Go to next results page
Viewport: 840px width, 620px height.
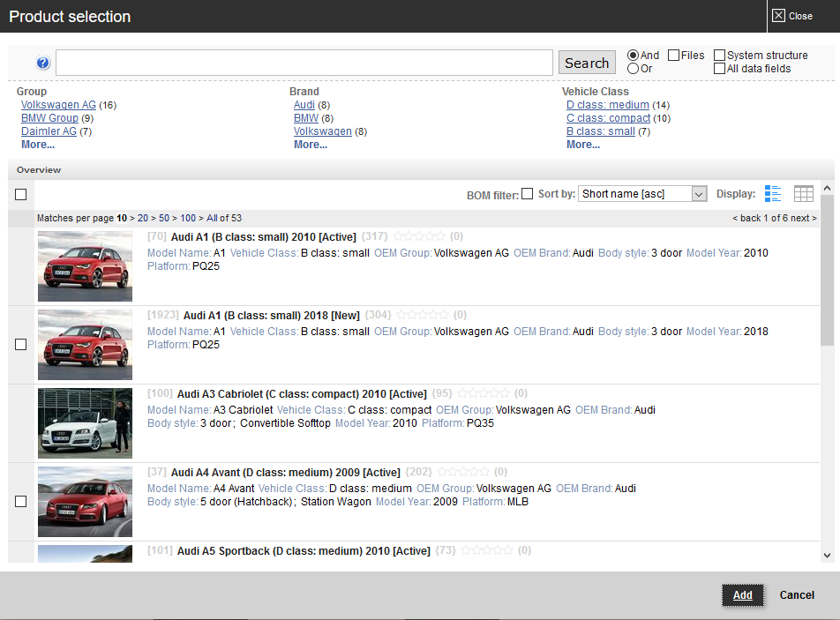[x=804, y=218]
